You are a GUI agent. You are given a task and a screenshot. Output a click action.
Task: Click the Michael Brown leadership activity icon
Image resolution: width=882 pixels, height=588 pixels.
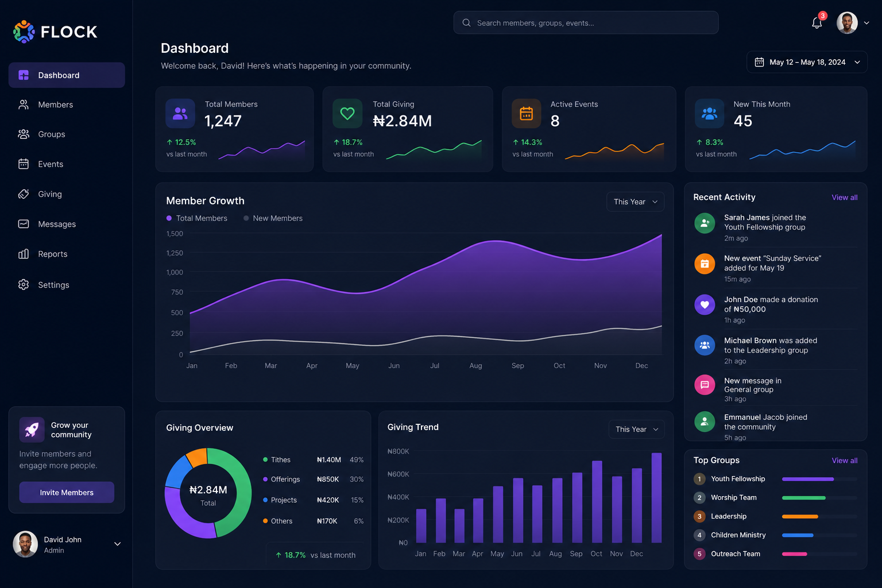(x=705, y=345)
